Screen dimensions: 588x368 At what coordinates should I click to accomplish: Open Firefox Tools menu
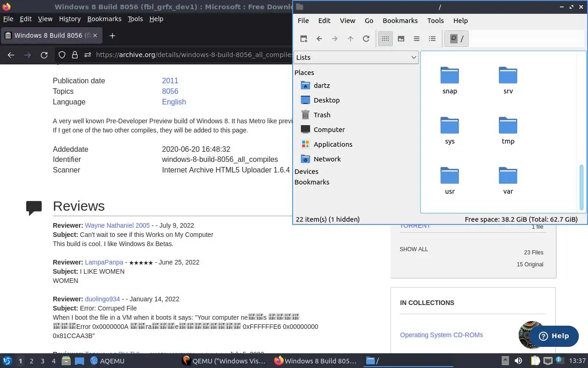tap(136, 19)
